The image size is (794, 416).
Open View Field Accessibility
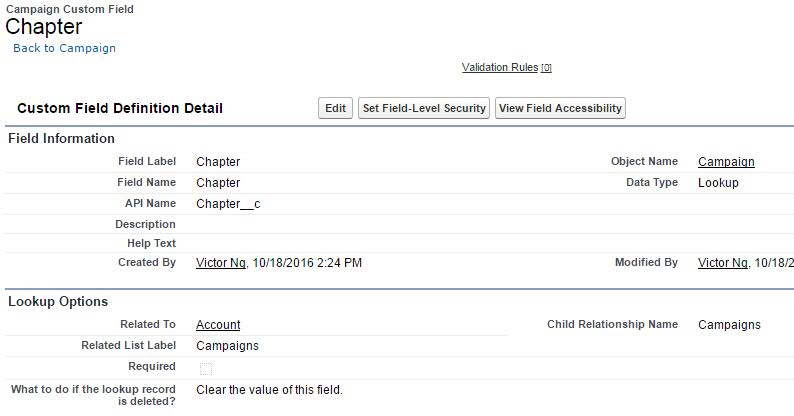tap(560, 108)
